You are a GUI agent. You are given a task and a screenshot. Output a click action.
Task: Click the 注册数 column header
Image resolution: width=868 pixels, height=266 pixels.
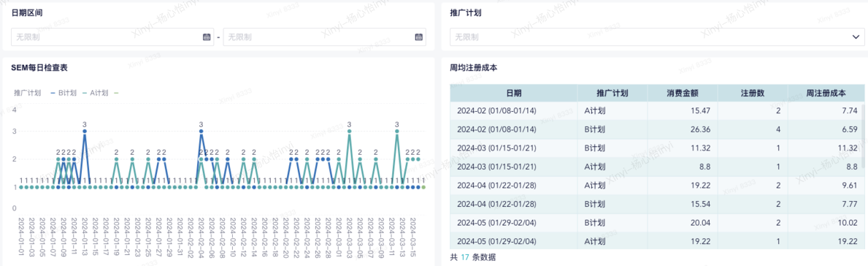click(x=753, y=93)
